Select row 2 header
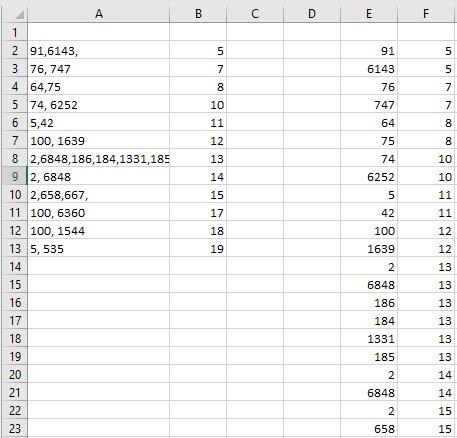457x438 pixels. pyautogui.click(x=15, y=51)
